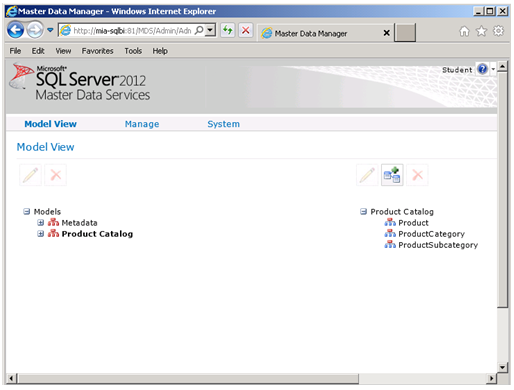Click the Metadata model icon
Screen dimensions: 514x390
[x=53, y=222]
